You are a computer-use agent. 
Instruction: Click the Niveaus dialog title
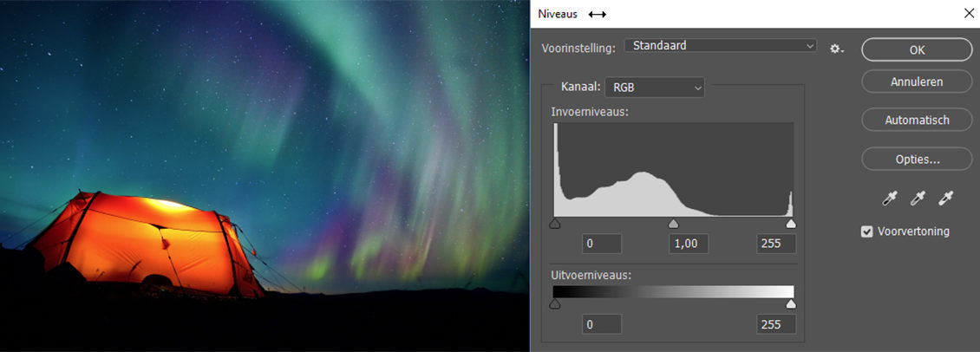(558, 14)
